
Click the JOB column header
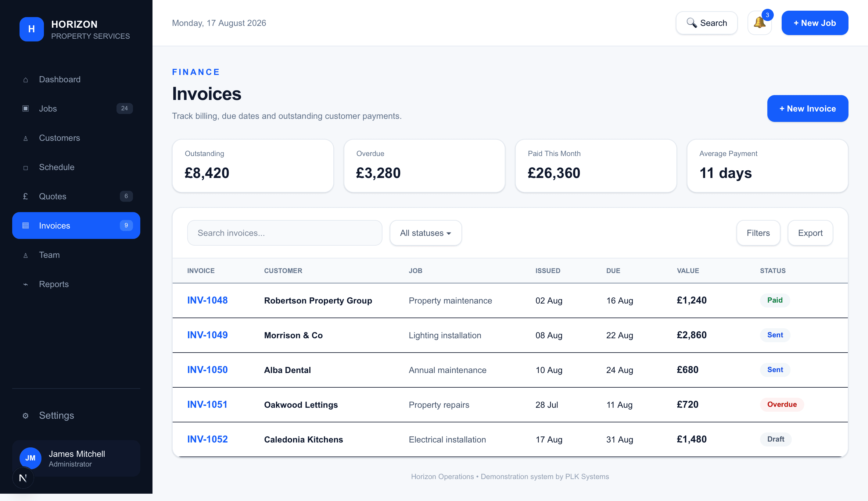[x=415, y=271]
